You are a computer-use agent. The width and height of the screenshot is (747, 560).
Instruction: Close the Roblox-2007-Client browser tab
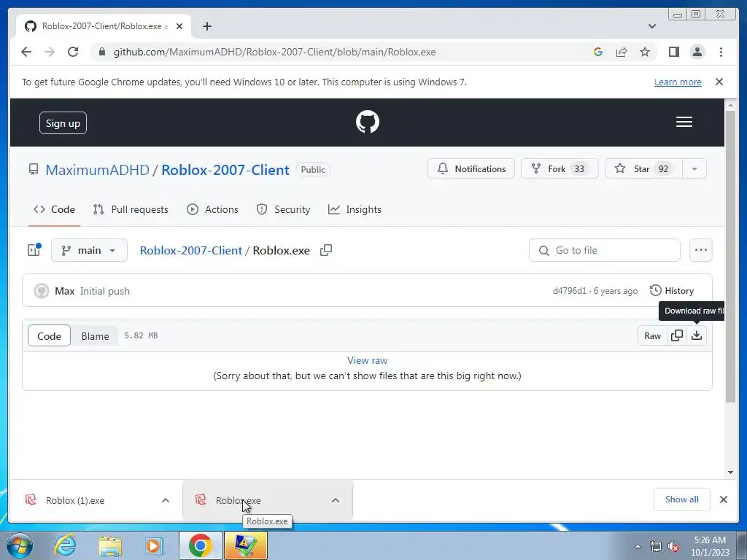(x=179, y=26)
